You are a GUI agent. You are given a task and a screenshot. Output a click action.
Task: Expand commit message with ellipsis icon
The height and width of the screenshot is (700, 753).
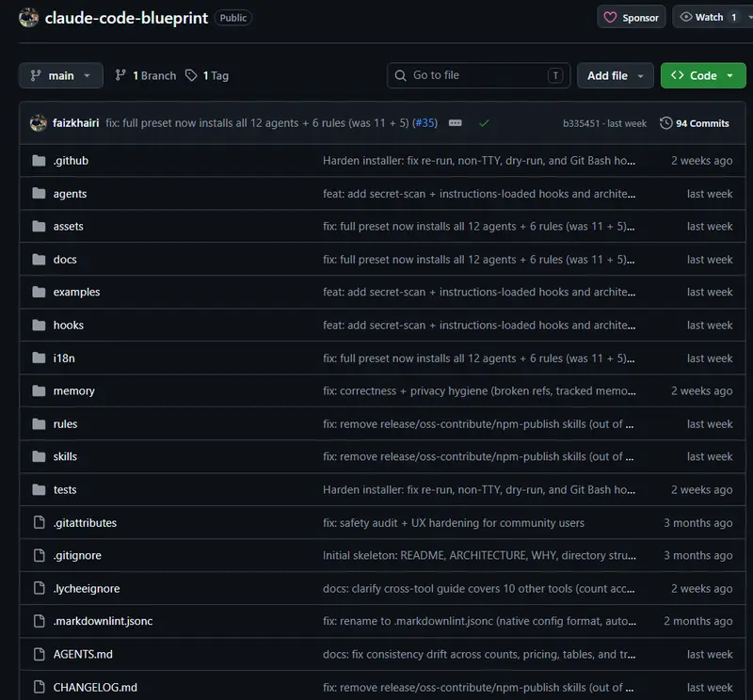(x=455, y=123)
